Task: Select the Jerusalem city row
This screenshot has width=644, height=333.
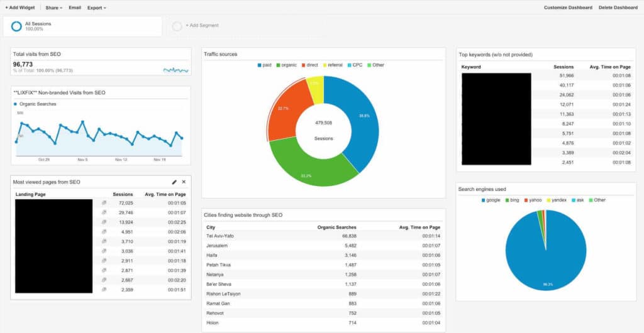Action: point(323,246)
